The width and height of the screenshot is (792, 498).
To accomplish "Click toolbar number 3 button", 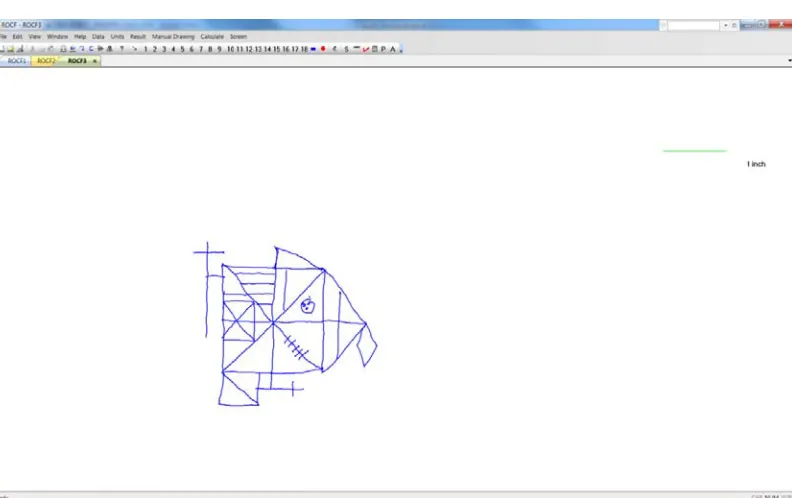I will point(164,49).
